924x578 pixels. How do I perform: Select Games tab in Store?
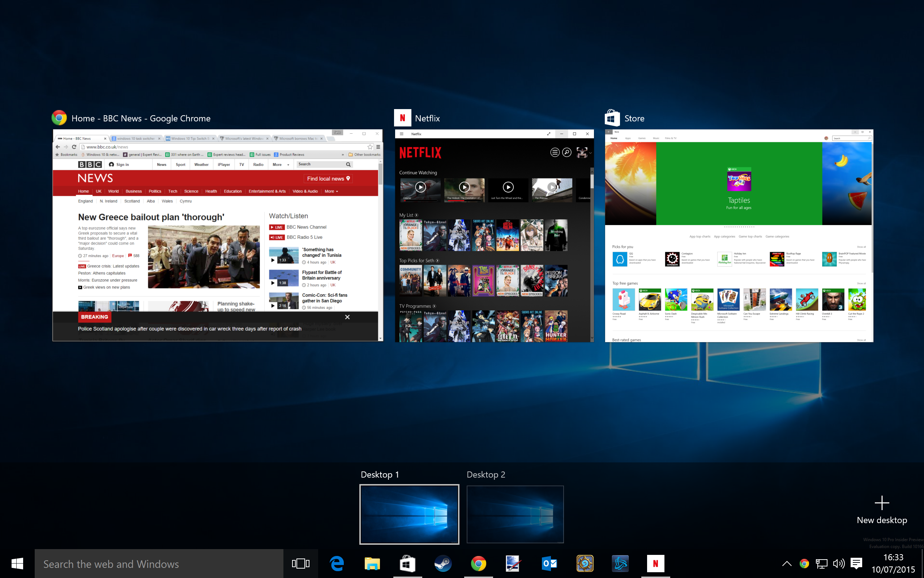[642, 138]
